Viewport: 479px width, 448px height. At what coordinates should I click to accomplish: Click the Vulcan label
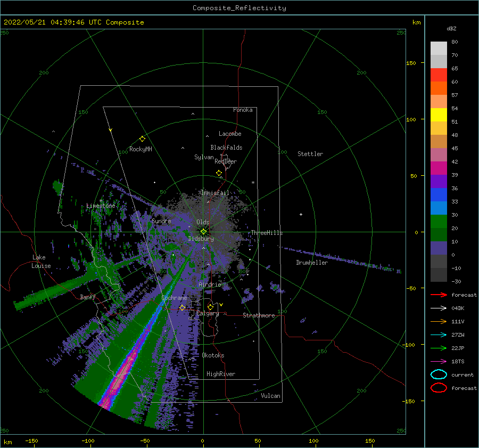click(271, 396)
